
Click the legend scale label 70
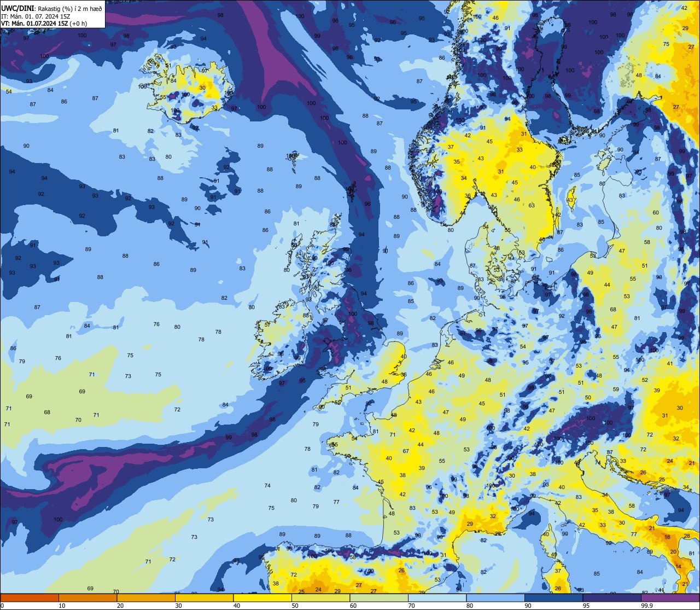point(411,606)
